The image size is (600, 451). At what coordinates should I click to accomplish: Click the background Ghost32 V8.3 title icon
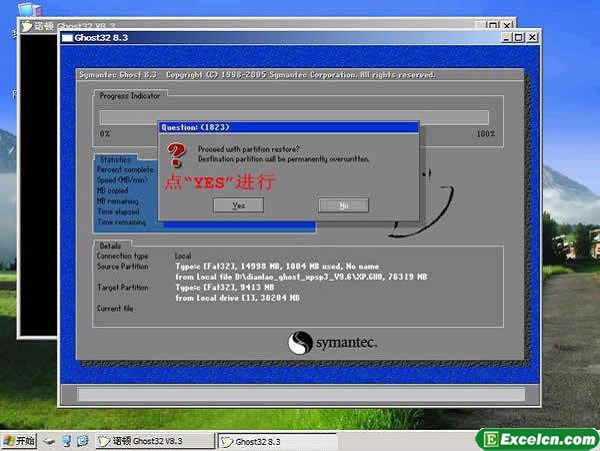27,26
